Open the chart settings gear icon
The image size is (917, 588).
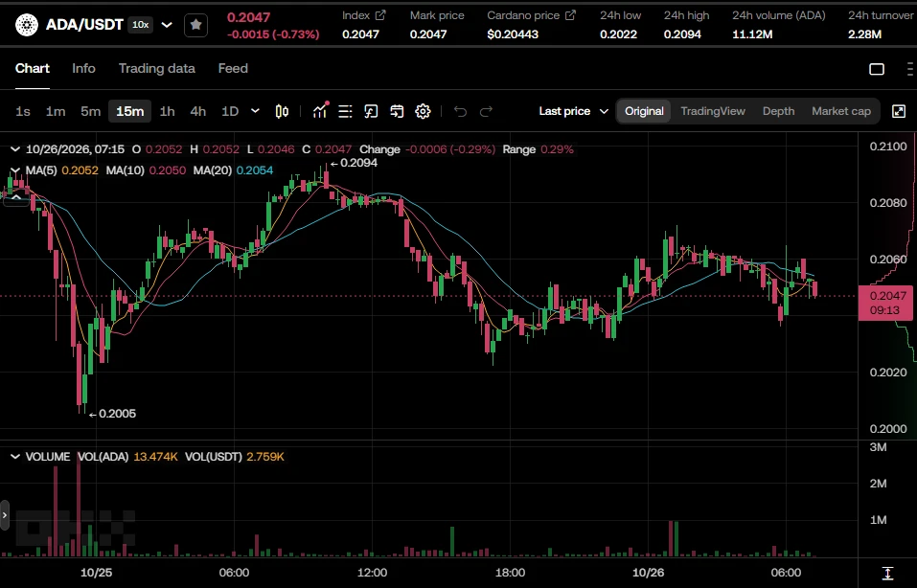pyautogui.click(x=423, y=111)
